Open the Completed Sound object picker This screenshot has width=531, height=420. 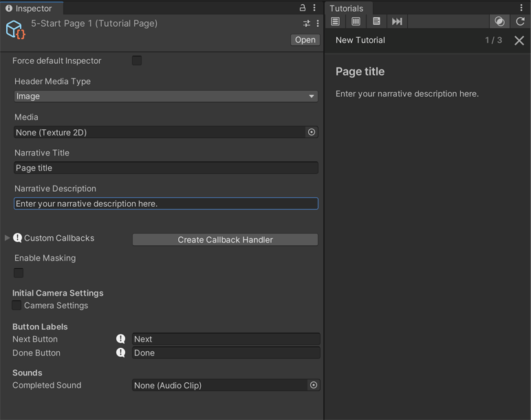tap(314, 386)
